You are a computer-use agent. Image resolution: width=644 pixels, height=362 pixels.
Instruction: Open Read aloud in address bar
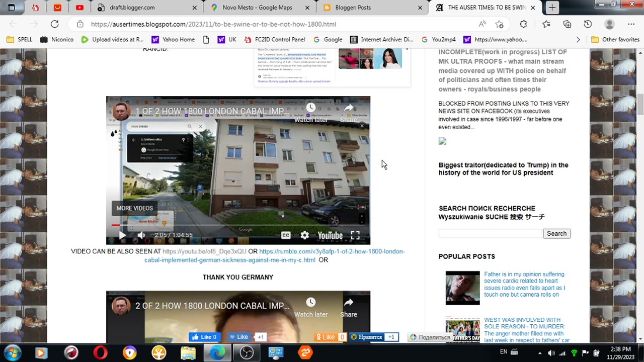pos(482,24)
